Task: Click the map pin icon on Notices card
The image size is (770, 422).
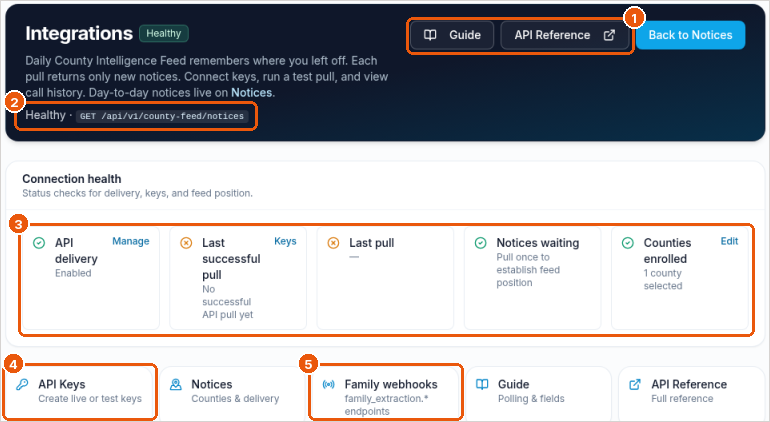Action: point(175,384)
